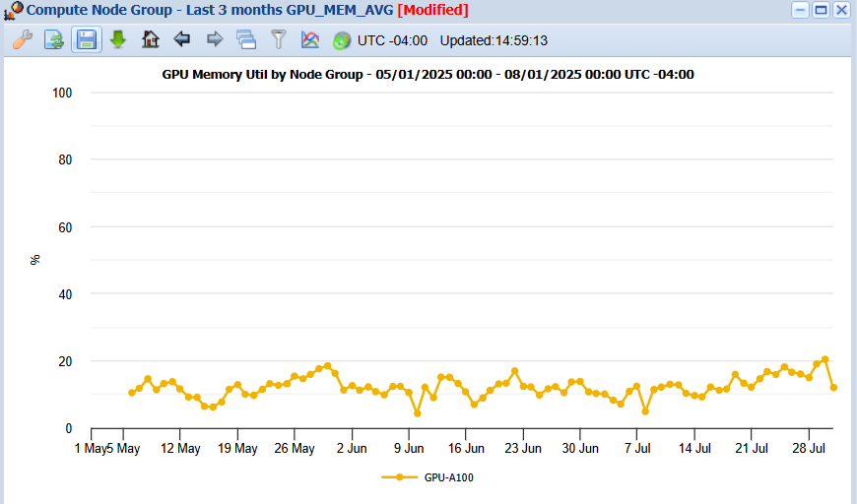Screen dimensions: 857x504
Task: Toggle the GPU-A100 legend entry
Action: [x=428, y=477]
